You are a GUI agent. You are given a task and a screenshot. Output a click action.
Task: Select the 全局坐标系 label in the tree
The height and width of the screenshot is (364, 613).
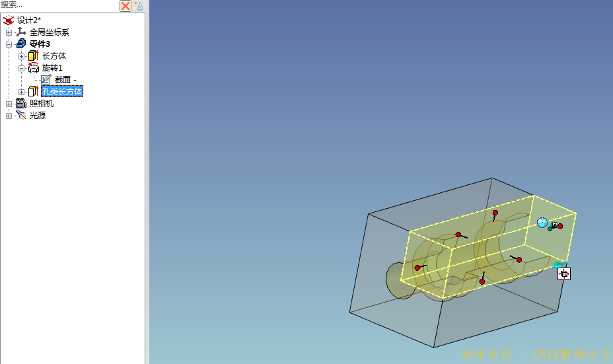coord(50,32)
